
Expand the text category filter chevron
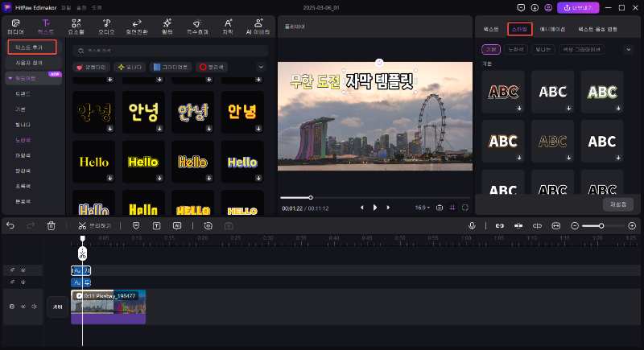click(261, 67)
